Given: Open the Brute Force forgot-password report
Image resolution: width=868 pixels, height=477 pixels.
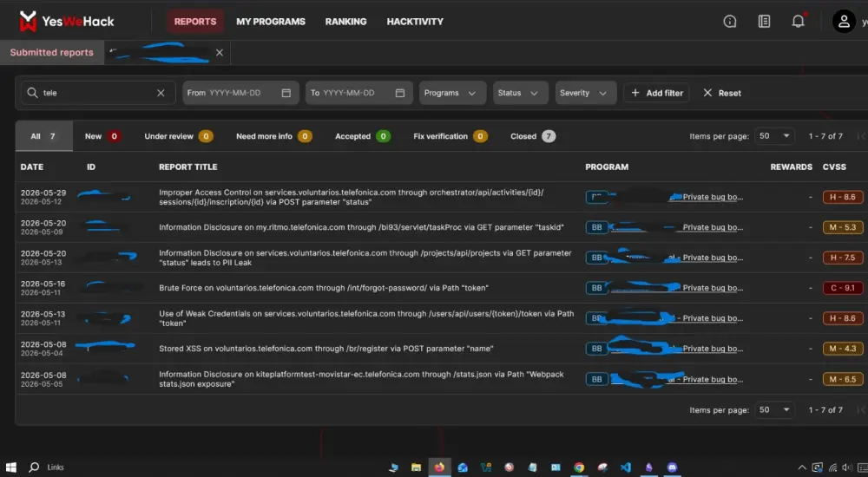Looking at the screenshot, I should point(323,288).
